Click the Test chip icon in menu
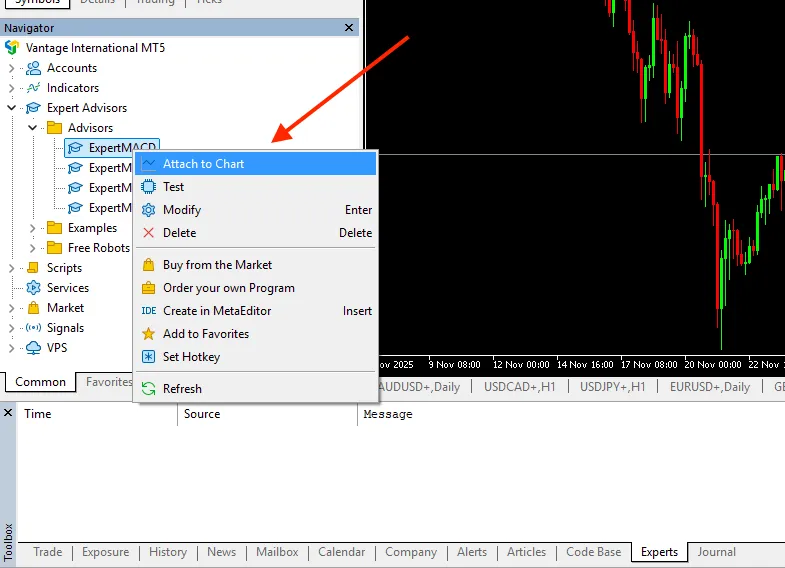The width and height of the screenshot is (785, 568). (x=149, y=187)
